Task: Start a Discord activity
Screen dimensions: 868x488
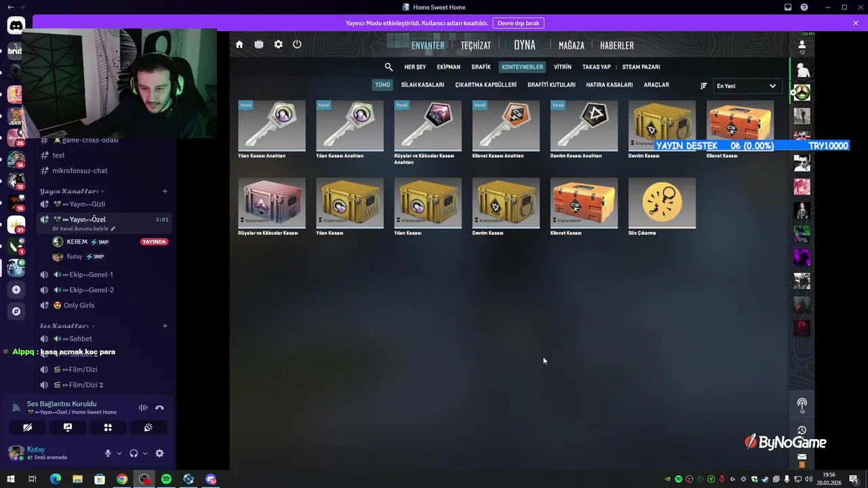Action: pyautogui.click(x=108, y=428)
